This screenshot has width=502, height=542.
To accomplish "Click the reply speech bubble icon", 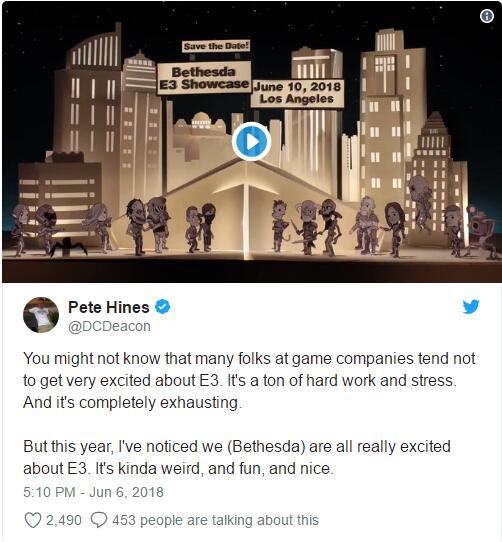I will point(99,520).
